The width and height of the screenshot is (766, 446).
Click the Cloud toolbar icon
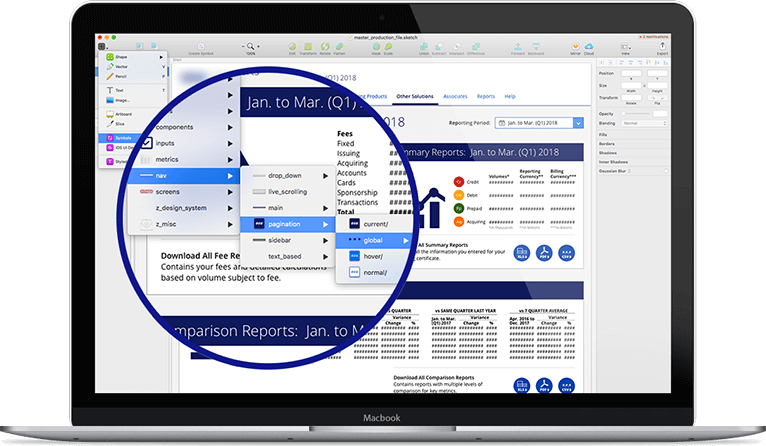pos(590,46)
